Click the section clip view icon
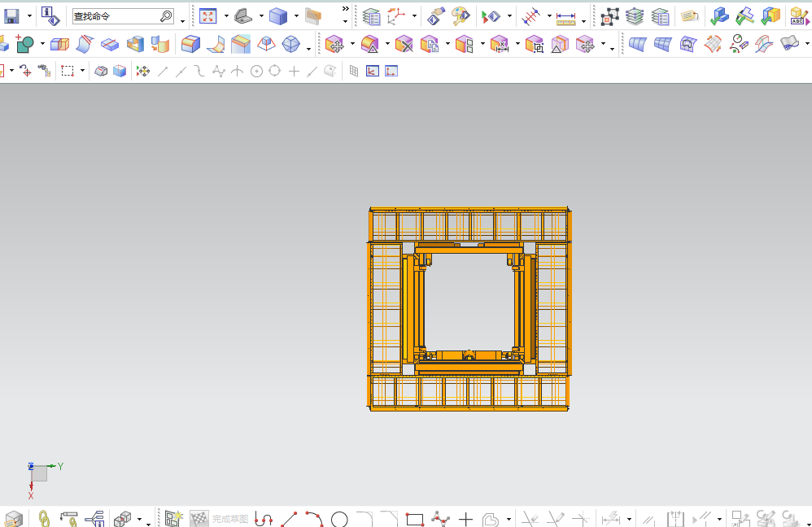Image resolution: width=812 pixels, height=527 pixels. click(x=313, y=16)
